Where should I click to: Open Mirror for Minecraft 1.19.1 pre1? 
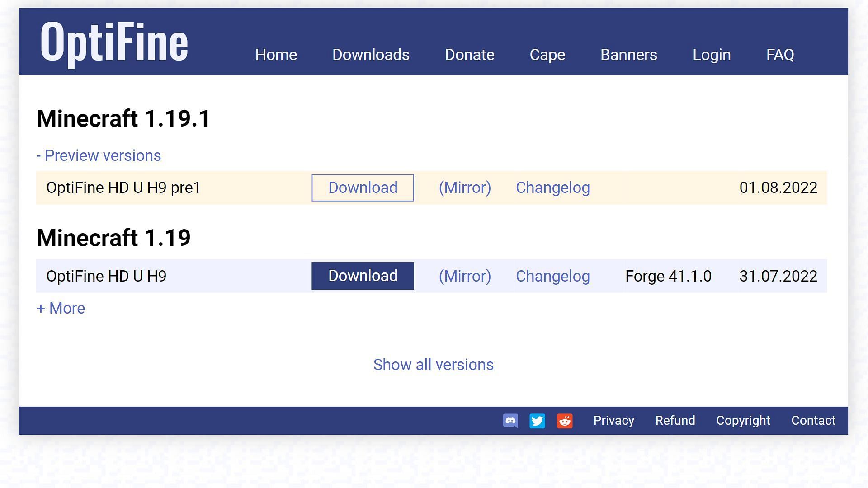point(464,187)
